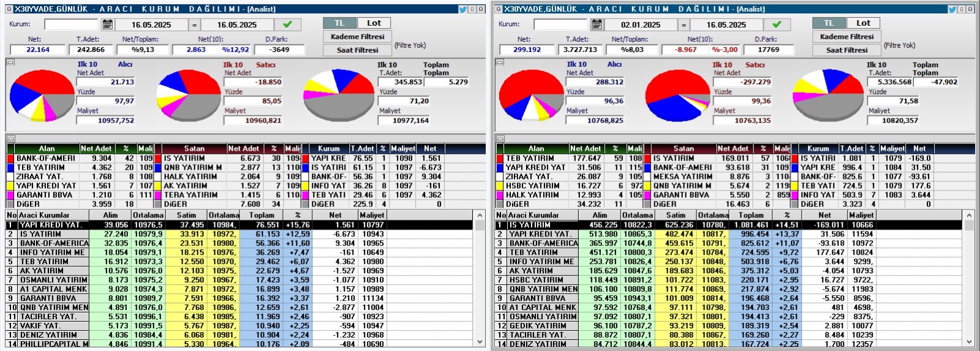Click the Twitter bird icon in left window title bar
This screenshot has width=980, height=351.
[x=463, y=9]
